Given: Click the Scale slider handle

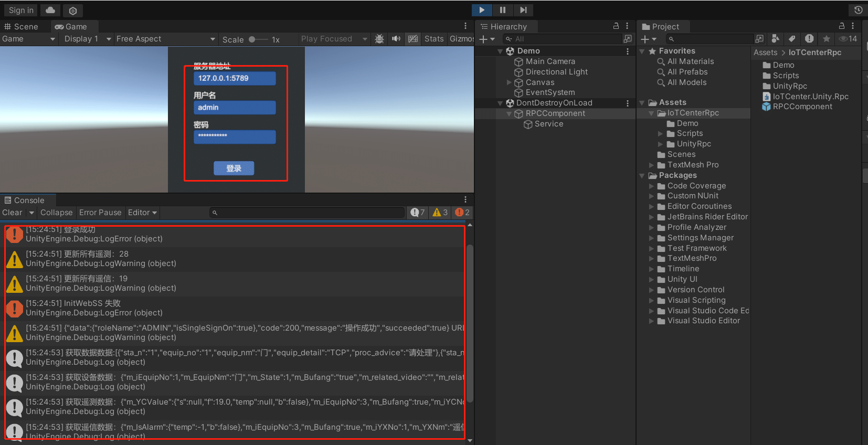Looking at the screenshot, I should tap(252, 39).
